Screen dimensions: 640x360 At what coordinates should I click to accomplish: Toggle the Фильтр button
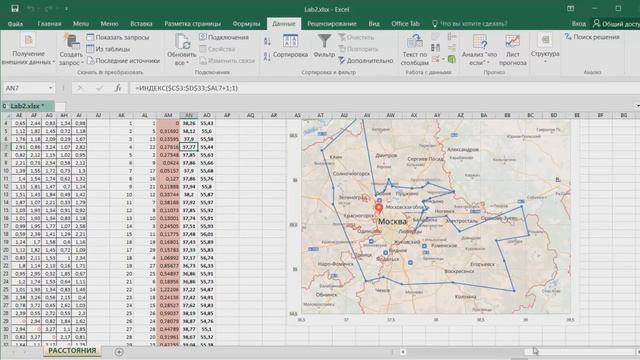(x=324, y=47)
